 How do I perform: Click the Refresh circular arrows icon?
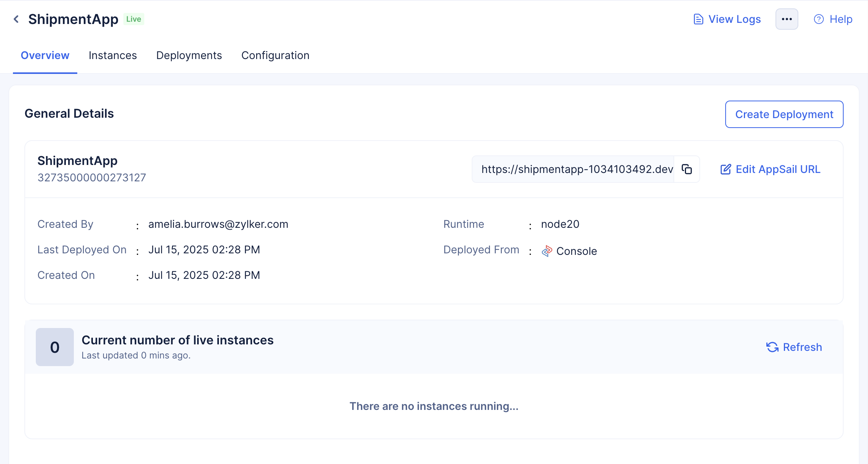point(772,347)
